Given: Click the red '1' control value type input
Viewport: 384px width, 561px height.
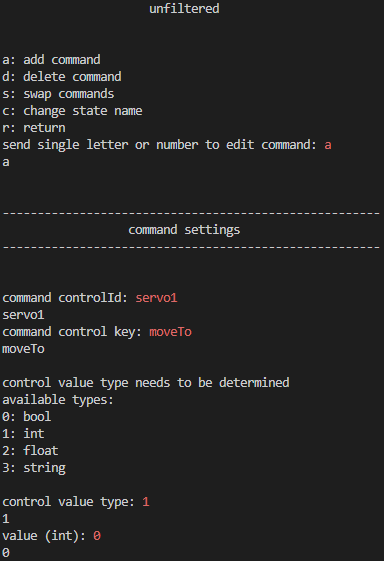Looking at the screenshot, I should click(x=146, y=502).
